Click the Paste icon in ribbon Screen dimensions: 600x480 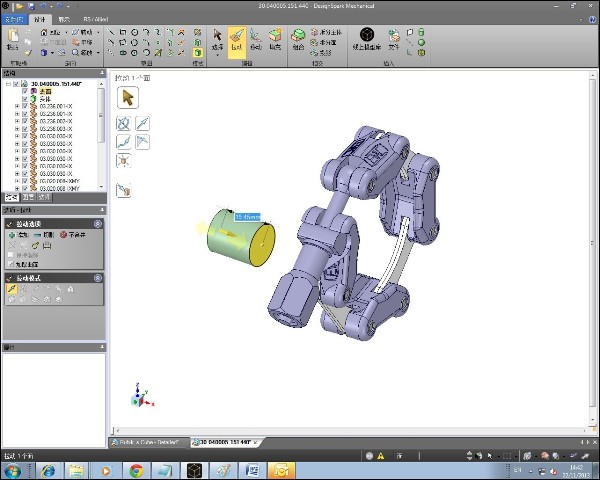tap(12, 38)
